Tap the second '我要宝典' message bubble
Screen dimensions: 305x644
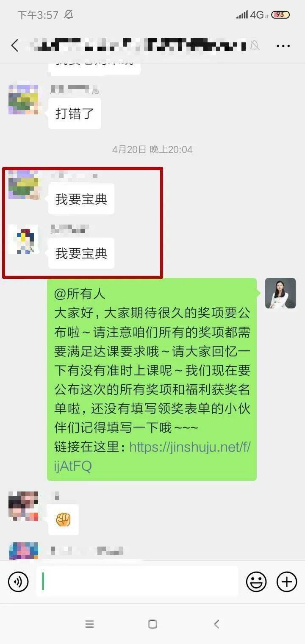(81, 253)
